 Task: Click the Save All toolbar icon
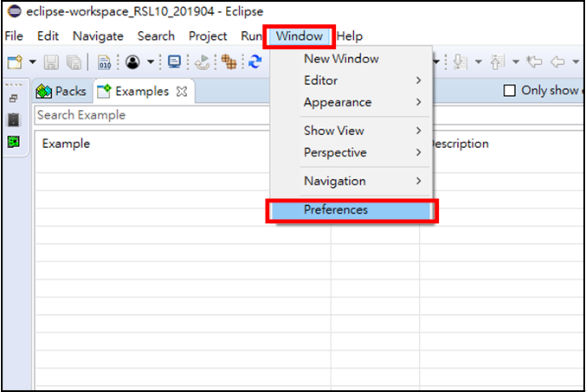pyautogui.click(x=73, y=61)
